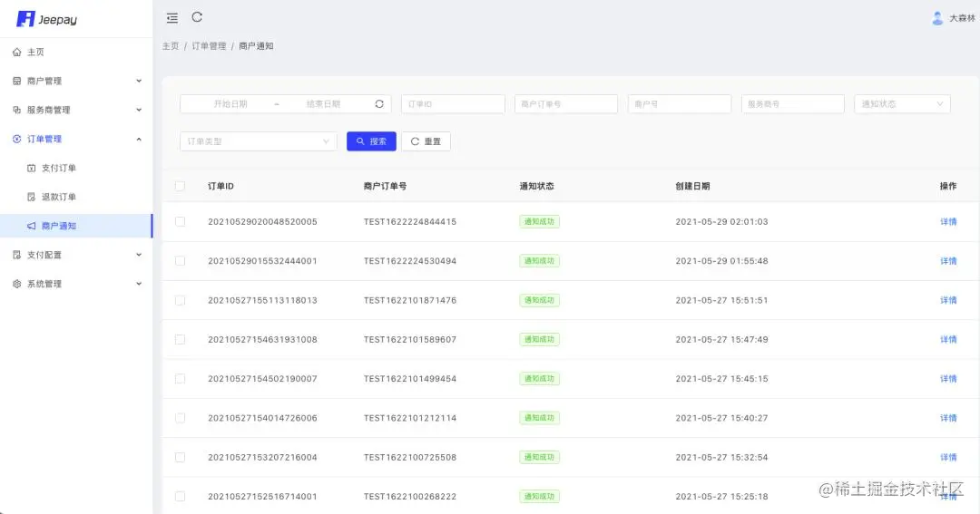Click the 服务商号 input field

click(792, 103)
